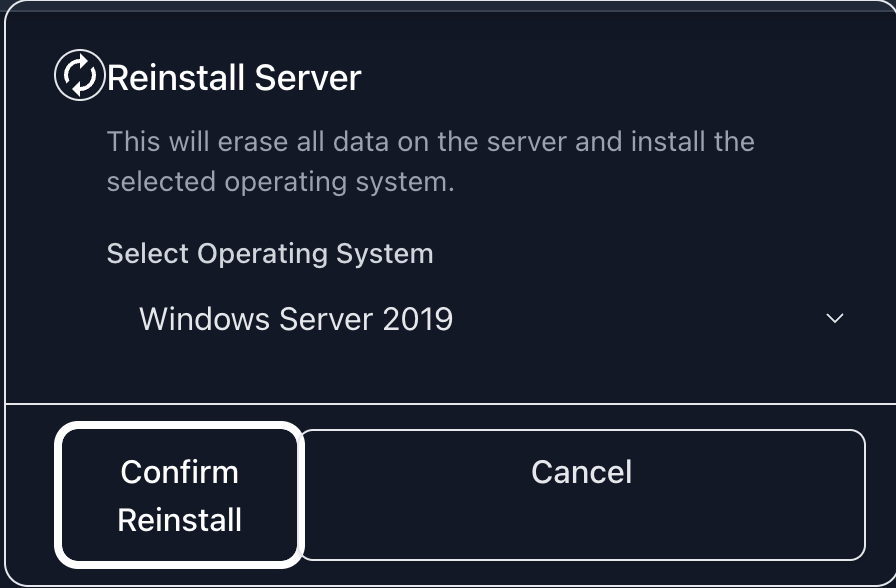Click the word Server in the dialog title
The height and width of the screenshot is (588, 896).
(x=307, y=77)
